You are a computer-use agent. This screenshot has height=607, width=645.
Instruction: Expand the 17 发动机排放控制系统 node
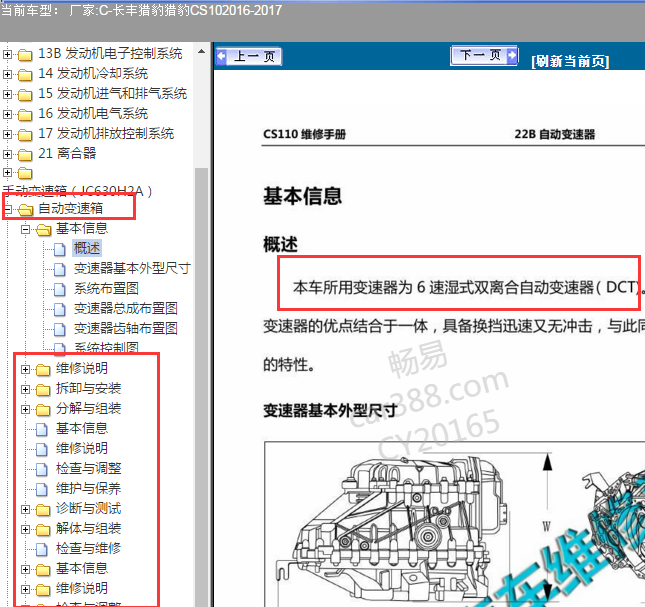click(x=7, y=134)
